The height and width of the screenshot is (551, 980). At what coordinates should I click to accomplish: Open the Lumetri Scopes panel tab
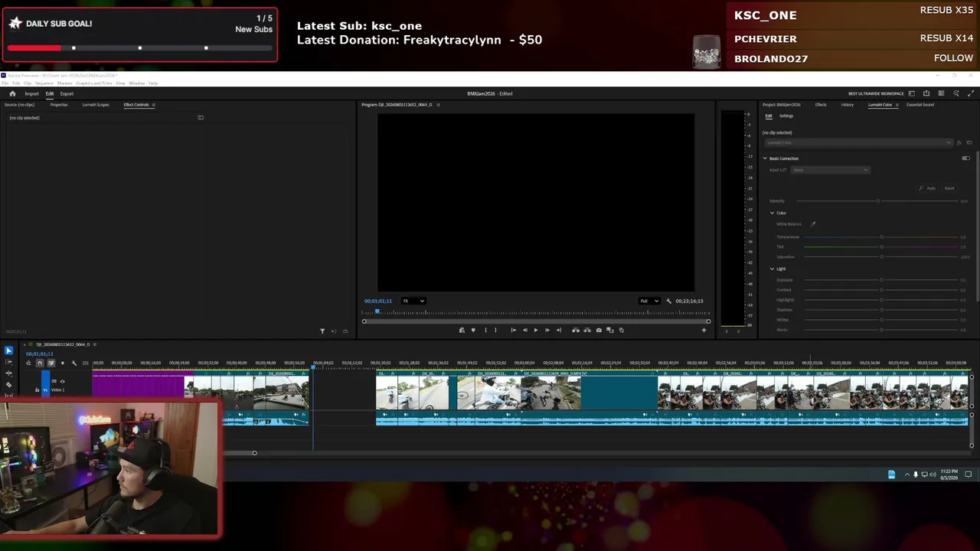[x=96, y=105]
